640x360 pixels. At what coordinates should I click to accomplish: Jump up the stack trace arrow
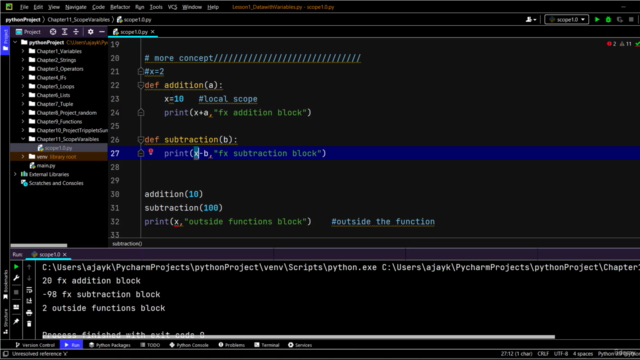coord(29,267)
